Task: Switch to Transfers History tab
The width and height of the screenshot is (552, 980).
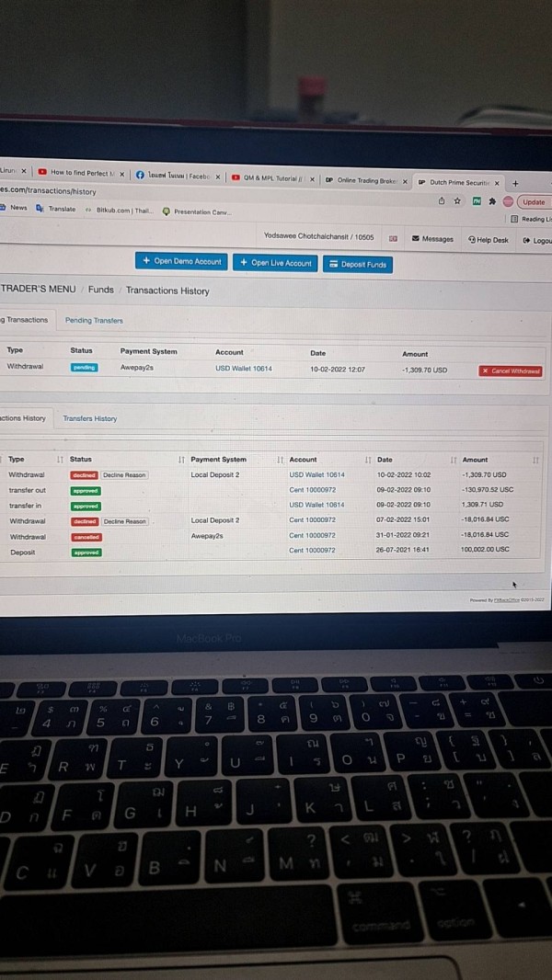Action: click(x=89, y=418)
